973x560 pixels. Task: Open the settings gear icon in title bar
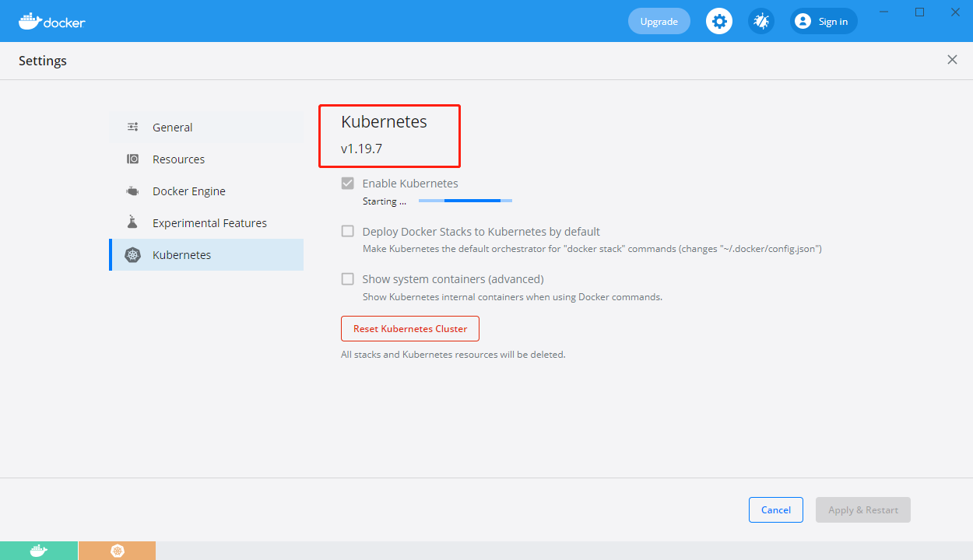(x=718, y=21)
